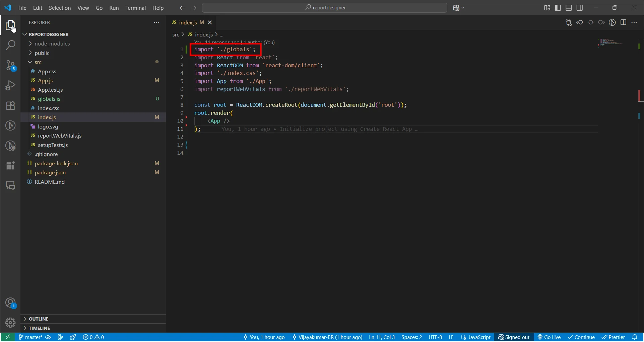
Task: Select the Run and Debug icon
Action: tap(10, 85)
